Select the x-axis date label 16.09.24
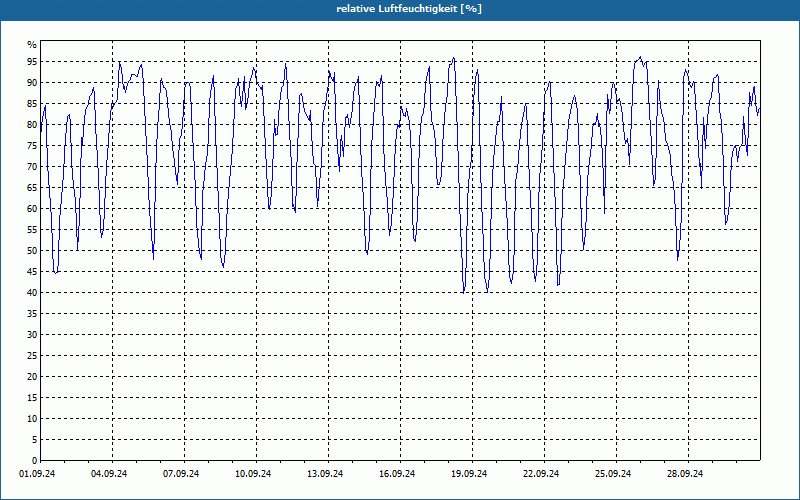 click(396, 474)
